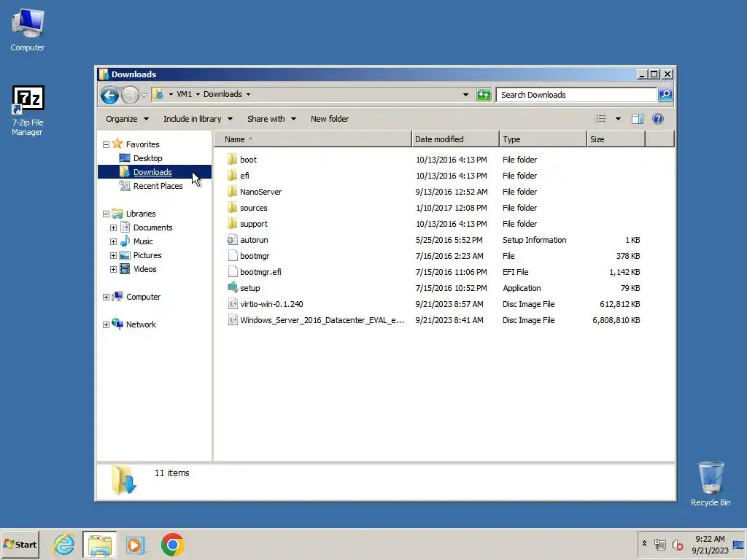Expand the Computer tree node
The width and height of the screenshot is (747, 560).
(x=107, y=297)
